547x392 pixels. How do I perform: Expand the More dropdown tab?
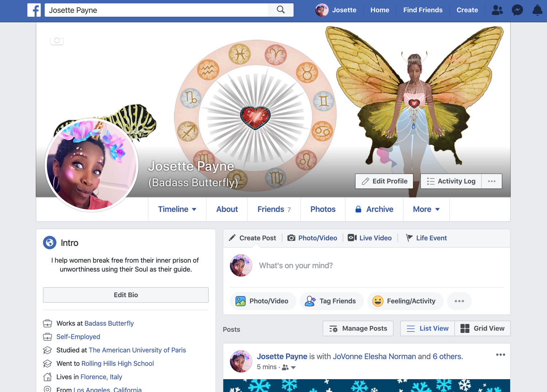click(x=426, y=209)
